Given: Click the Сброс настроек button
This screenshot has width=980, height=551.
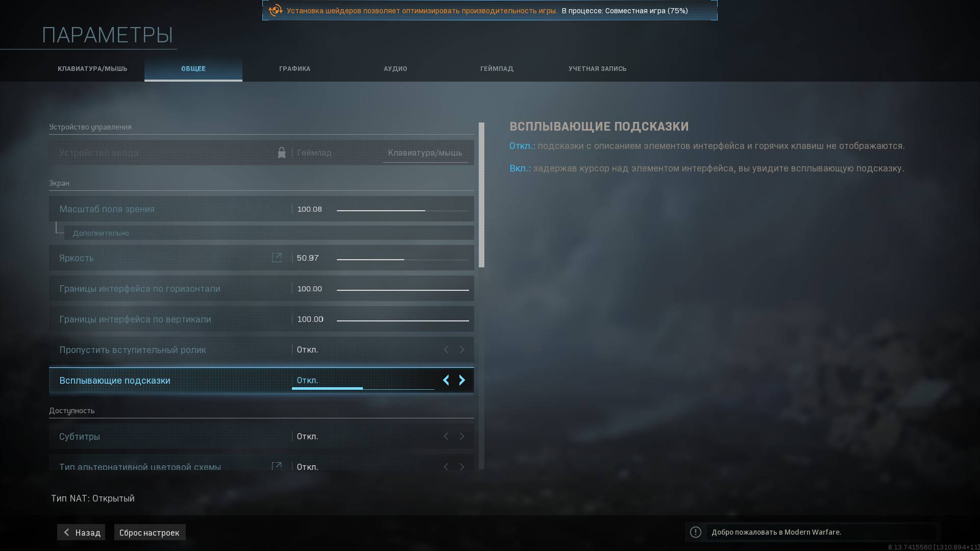Looking at the screenshot, I should coord(150,532).
